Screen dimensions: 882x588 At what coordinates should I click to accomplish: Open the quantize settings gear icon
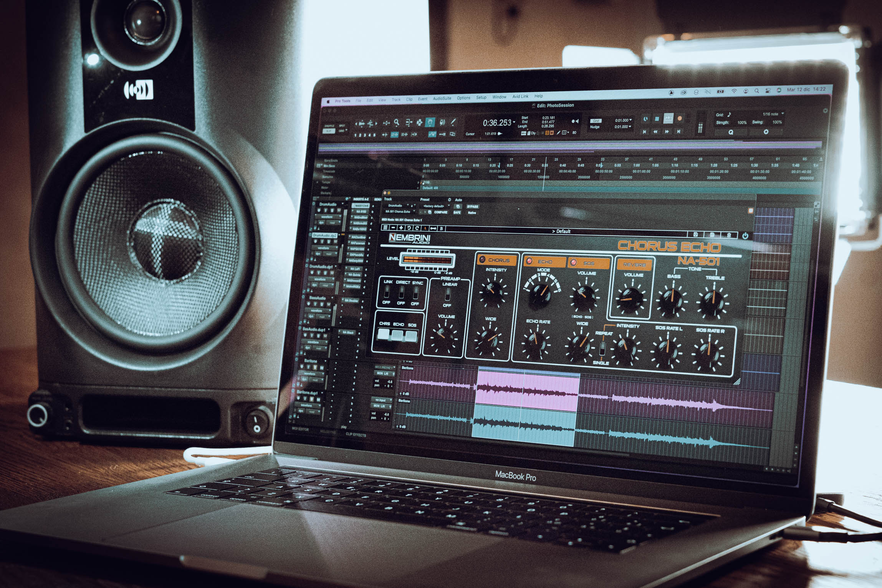coord(766,132)
